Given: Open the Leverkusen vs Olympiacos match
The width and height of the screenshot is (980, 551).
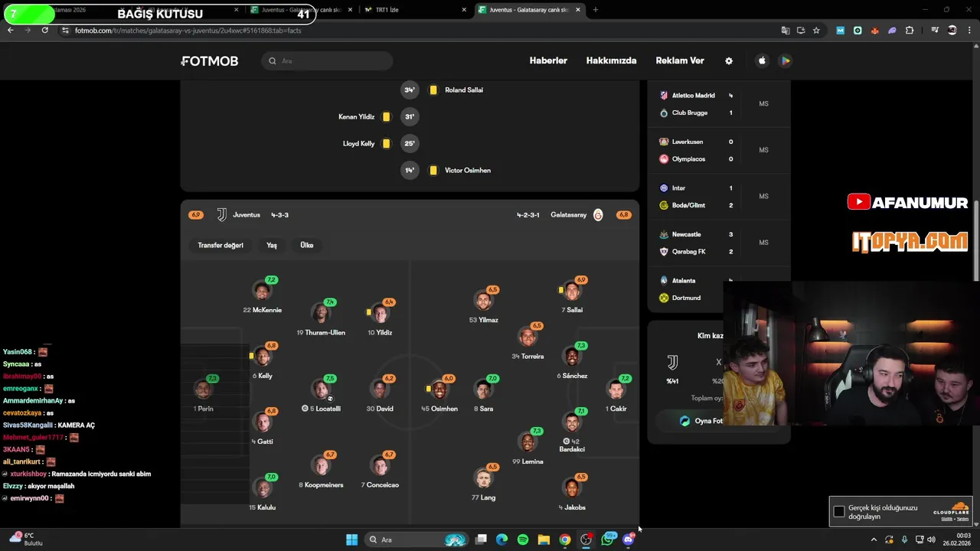Looking at the screenshot, I should click(718, 150).
